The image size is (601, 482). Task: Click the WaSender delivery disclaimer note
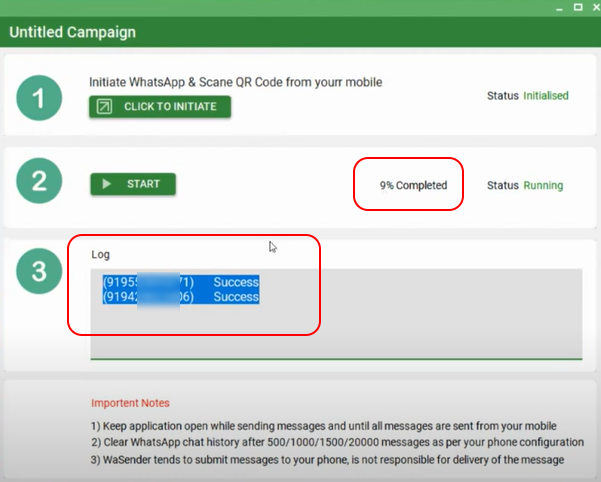pyautogui.click(x=327, y=459)
